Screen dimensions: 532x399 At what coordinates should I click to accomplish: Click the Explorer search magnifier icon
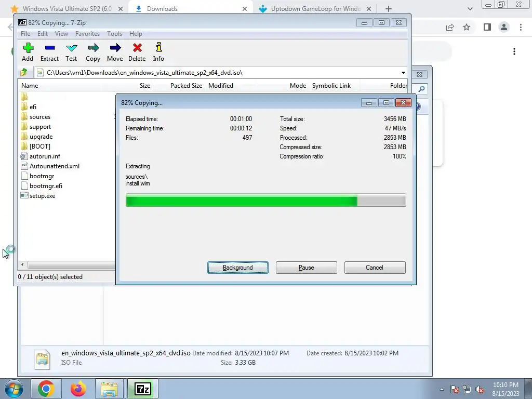point(421,89)
